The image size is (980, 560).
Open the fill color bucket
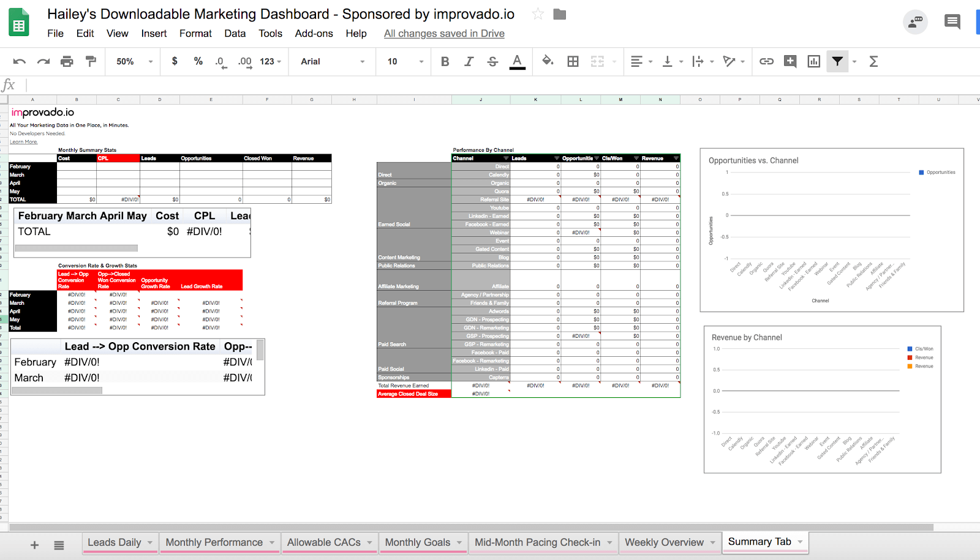(x=548, y=61)
